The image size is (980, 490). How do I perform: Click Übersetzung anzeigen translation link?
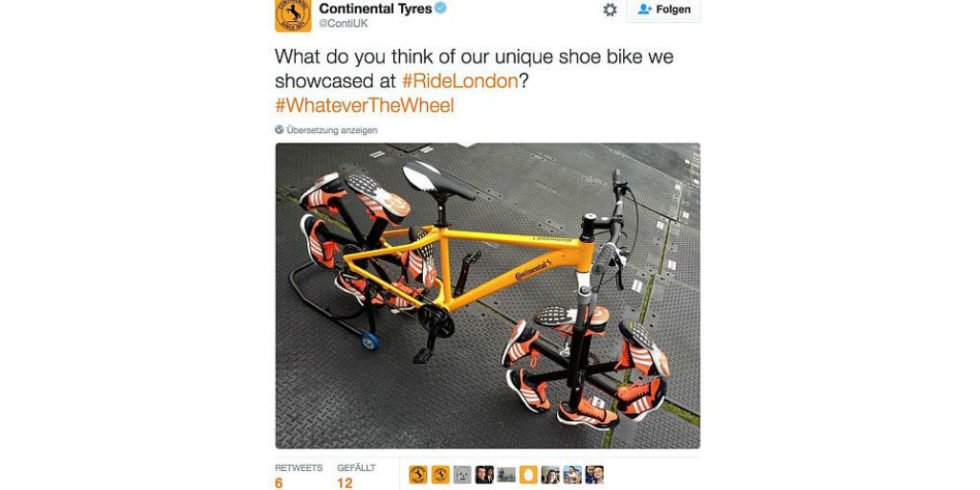click(332, 130)
